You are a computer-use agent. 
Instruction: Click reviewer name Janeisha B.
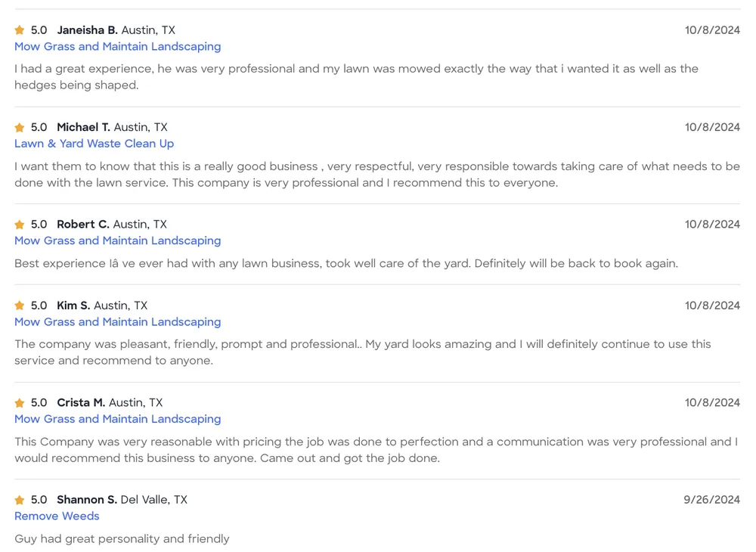tap(87, 30)
